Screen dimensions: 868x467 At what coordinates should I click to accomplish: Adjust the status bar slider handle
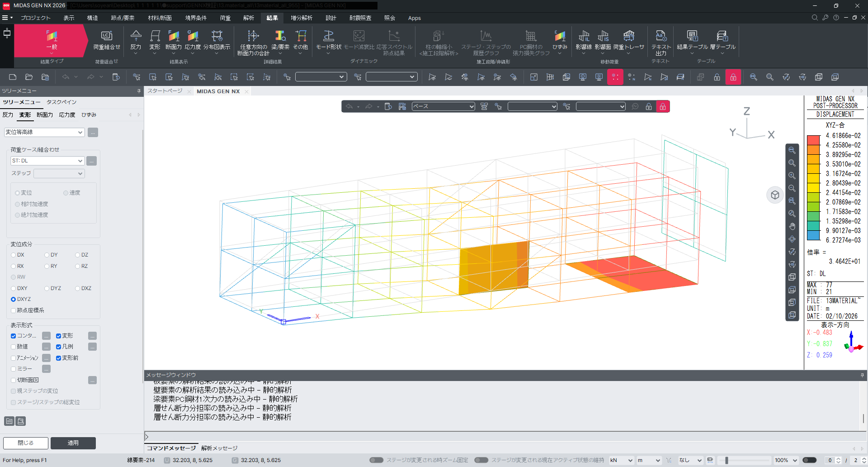click(726, 460)
